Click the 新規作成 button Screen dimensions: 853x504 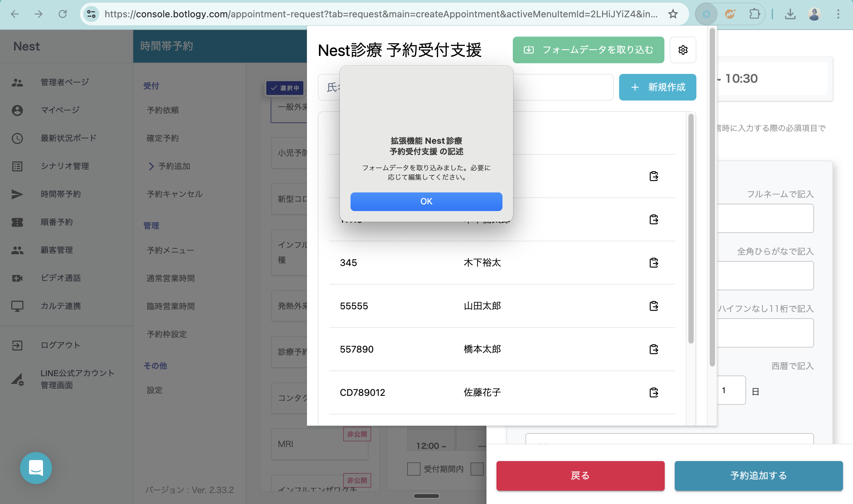657,87
